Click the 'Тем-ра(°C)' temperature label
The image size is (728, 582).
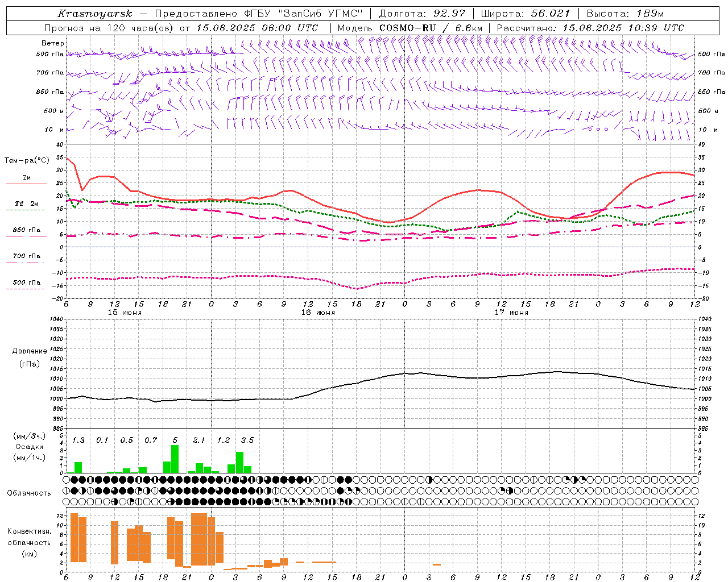coord(27,161)
